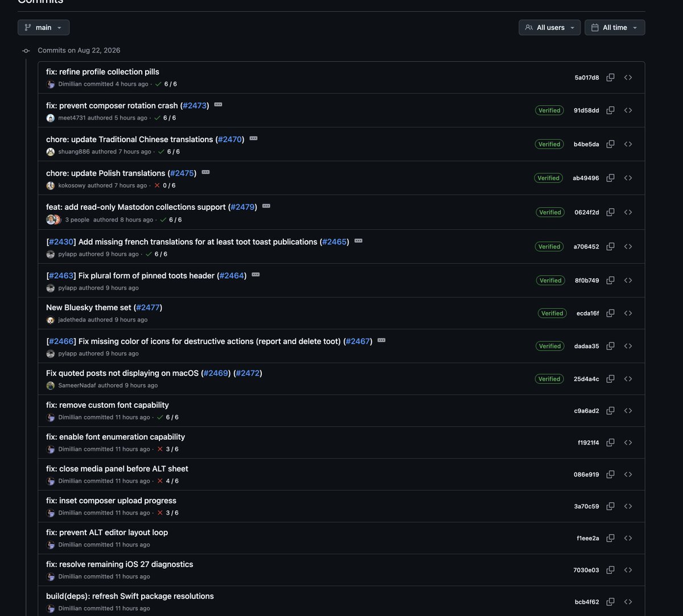
Task: Show the 3 people authors list
Action: [x=77, y=220]
